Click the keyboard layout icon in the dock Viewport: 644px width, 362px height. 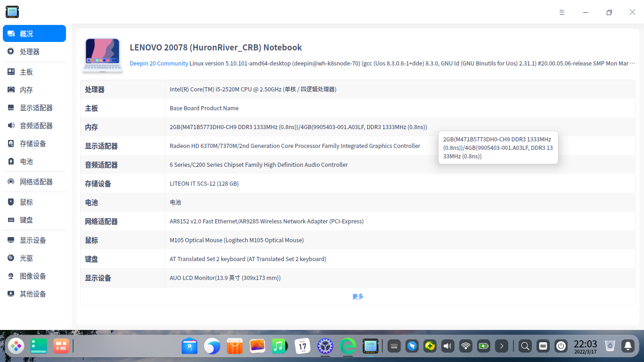pos(543,346)
